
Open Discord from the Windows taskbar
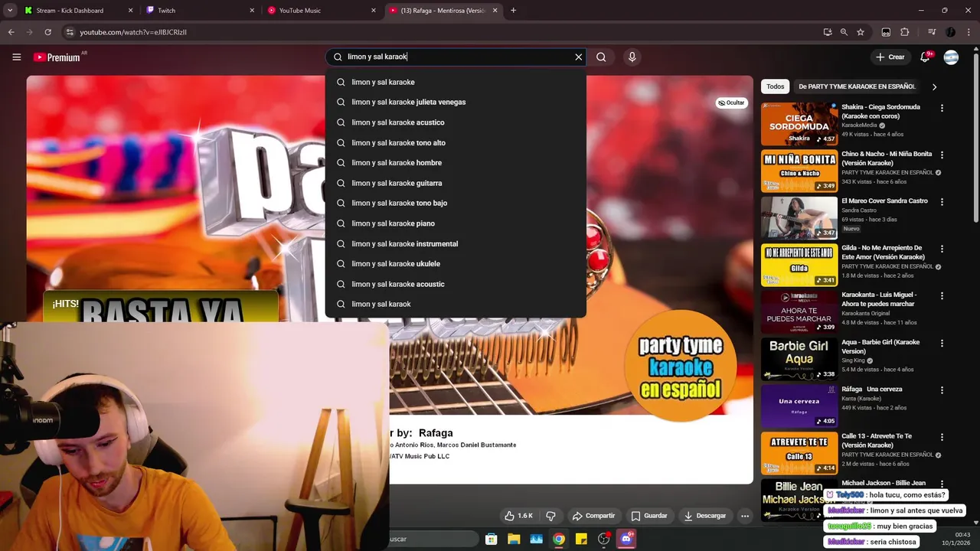coord(626,539)
